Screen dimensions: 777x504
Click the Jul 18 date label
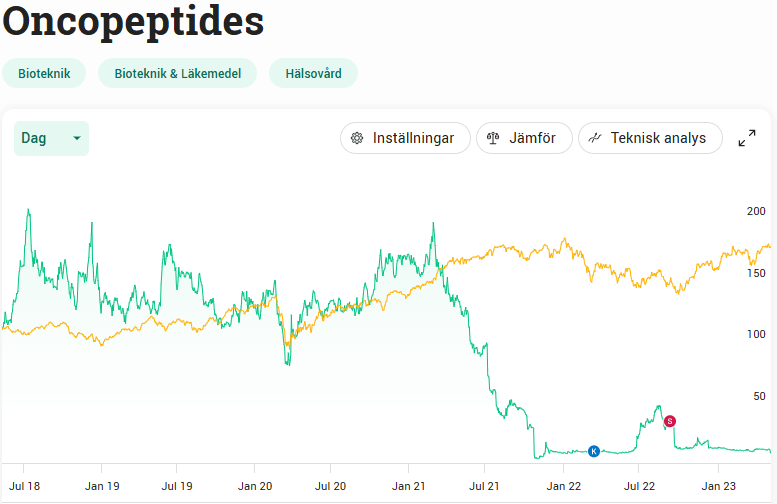coord(24,486)
